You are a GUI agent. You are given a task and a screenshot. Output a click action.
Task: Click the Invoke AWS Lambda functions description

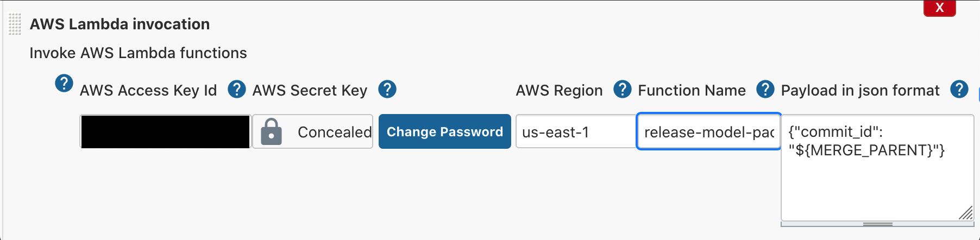click(x=138, y=53)
